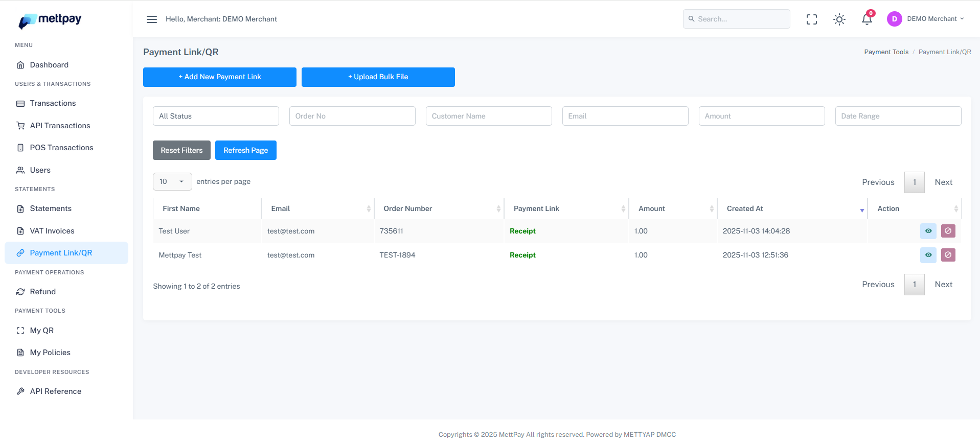Image resolution: width=980 pixels, height=445 pixels.
Task: Click the Customer Name filter field
Action: pyautogui.click(x=489, y=116)
